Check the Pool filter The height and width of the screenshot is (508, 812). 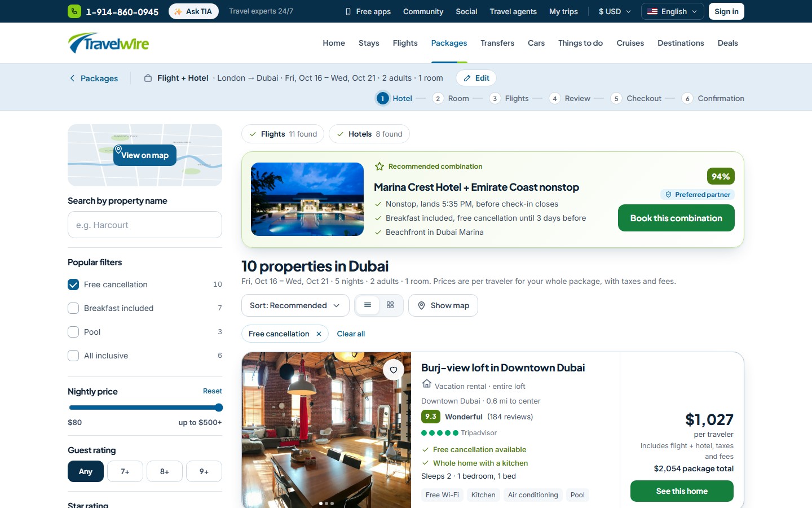(x=73, y=332)
